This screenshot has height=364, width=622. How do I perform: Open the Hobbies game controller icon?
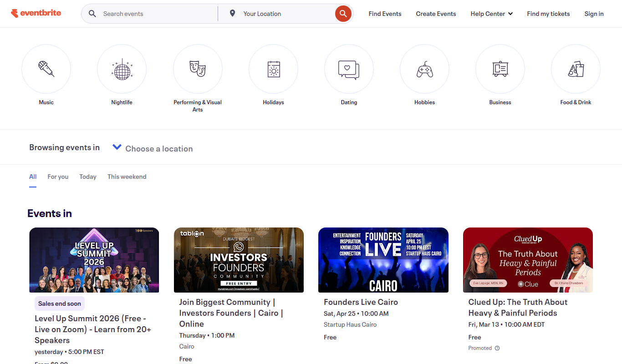[x=424, y=69]
